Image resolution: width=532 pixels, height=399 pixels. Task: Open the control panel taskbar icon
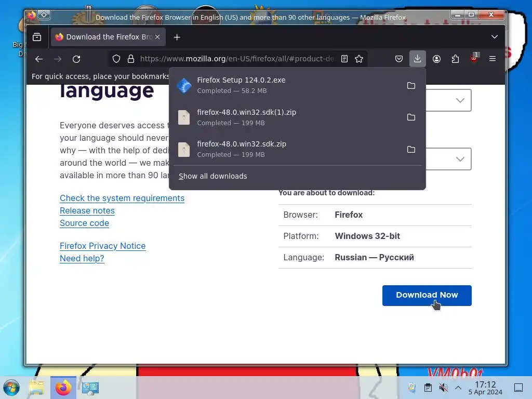[90, 388]
